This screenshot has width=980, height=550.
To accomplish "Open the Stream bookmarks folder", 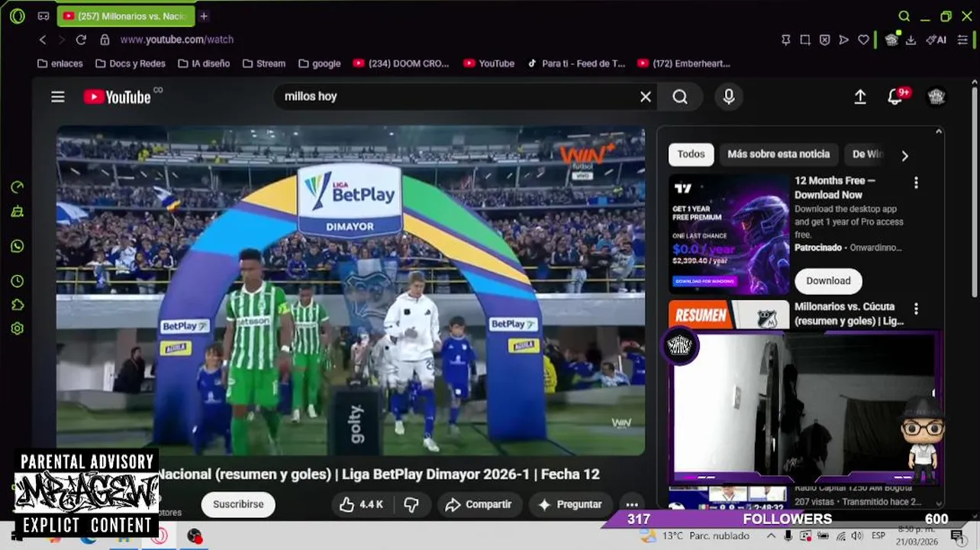I will click(263, 63).
